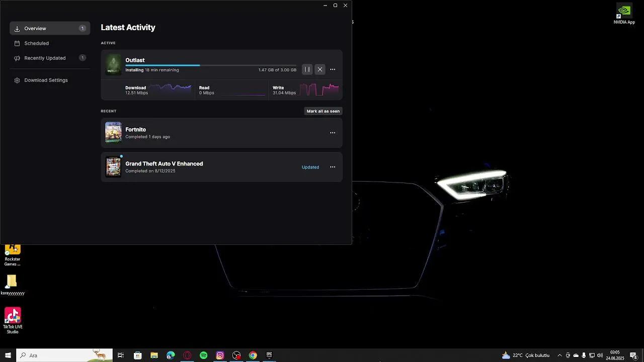Screen dimensions: 644x362
Task: Open Microsoft Store from taskbar
Action: [137, 355]
